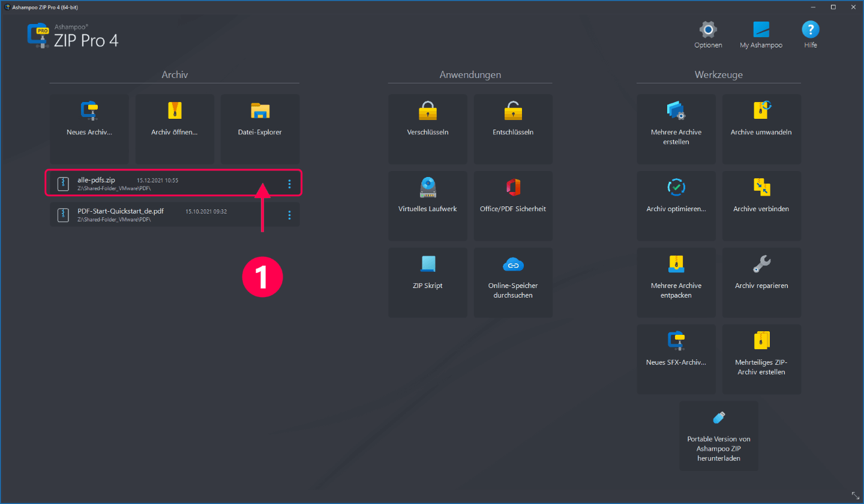Click the PDF-Start-Quickstart_de.pdf file icon

(x=63, y=215)
